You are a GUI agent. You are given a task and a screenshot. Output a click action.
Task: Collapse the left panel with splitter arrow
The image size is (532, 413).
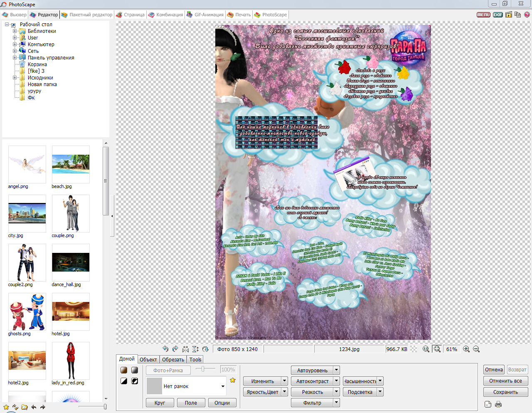click(112, 216)
